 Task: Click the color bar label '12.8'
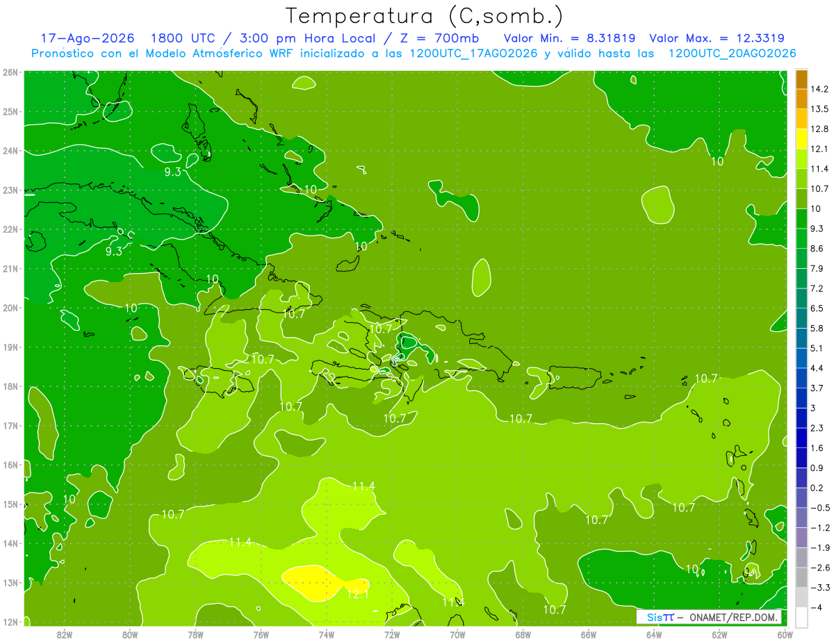[819, 129]
